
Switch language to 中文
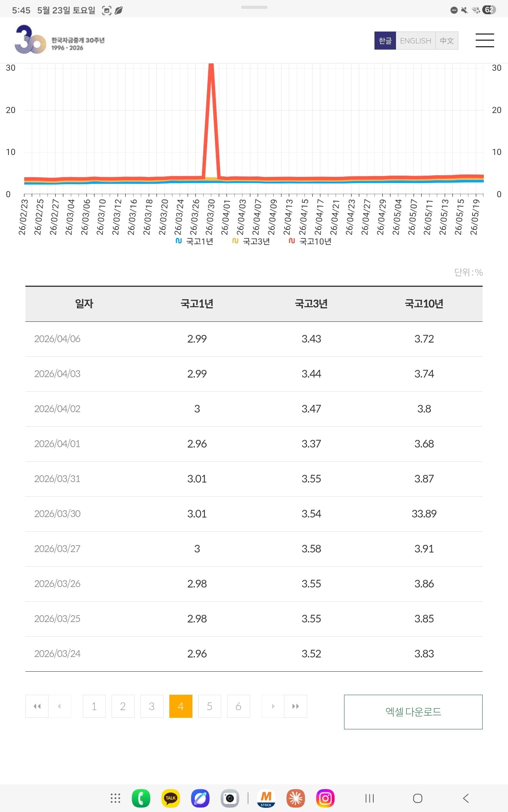pos(447,41)
